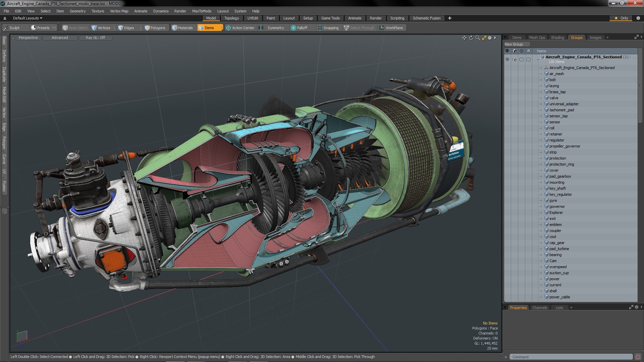Click the viewport rotate icon
This screenshot has height=362, width=644.
[471, 38]
